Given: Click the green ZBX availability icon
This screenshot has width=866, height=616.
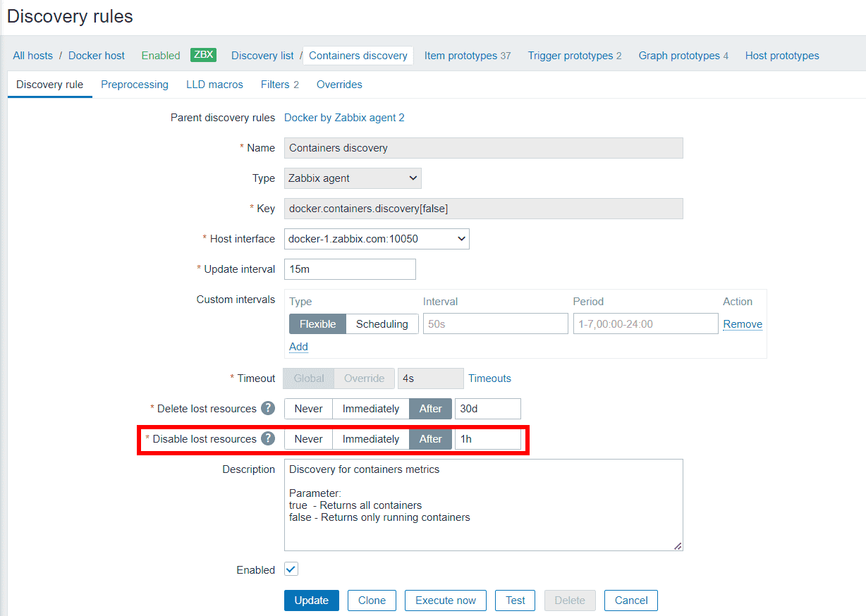Looking at the screenshot, I should [203, 54].
